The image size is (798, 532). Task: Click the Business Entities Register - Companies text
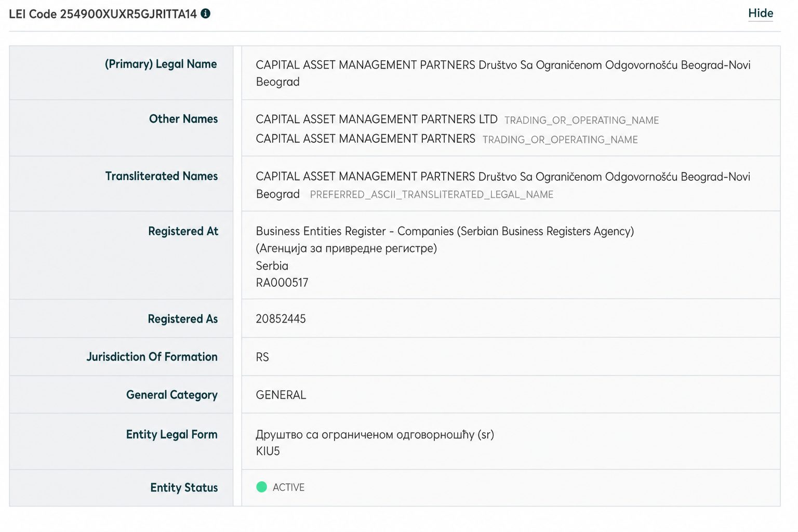click(x=355, y=231)
